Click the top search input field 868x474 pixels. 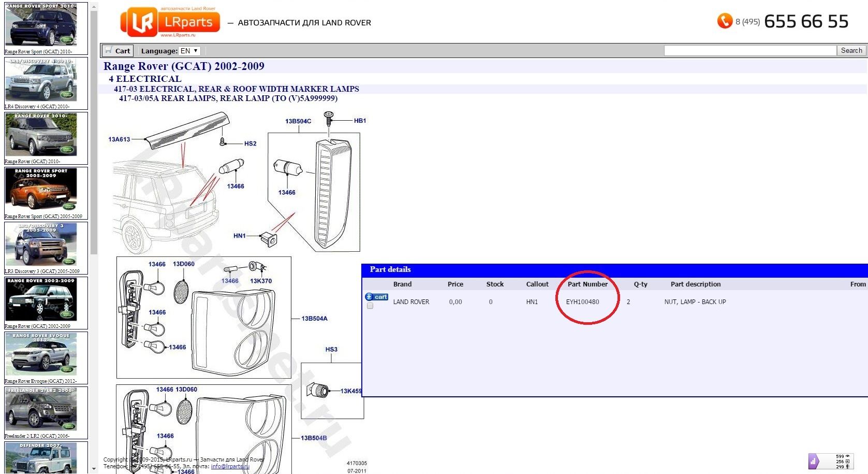[750, 50]
